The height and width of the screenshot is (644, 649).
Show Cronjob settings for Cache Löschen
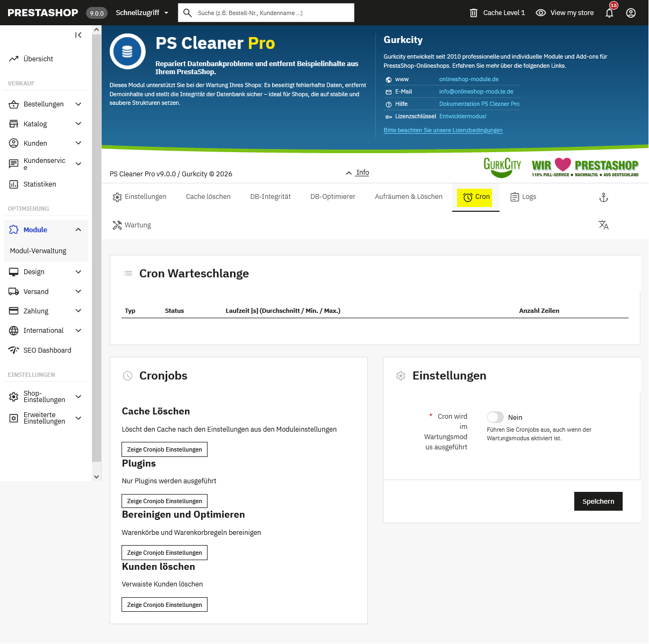[165, 449]
